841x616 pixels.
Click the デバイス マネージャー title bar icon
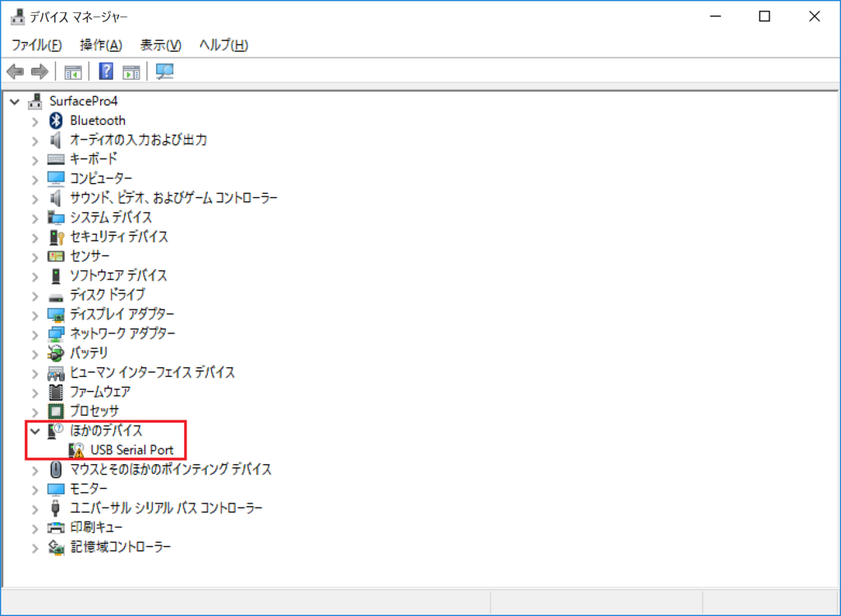point(17,16)
